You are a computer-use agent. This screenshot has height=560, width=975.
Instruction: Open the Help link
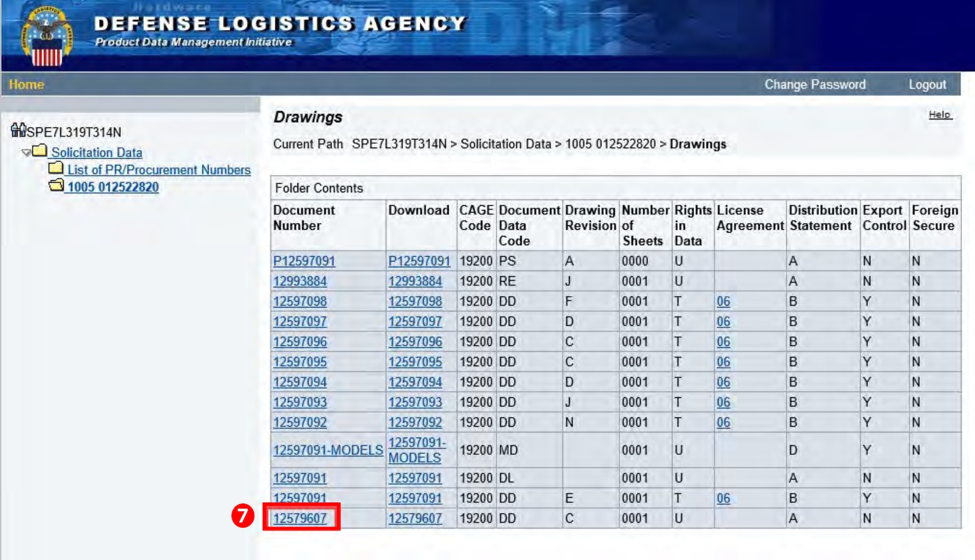[x=940, y=115]
